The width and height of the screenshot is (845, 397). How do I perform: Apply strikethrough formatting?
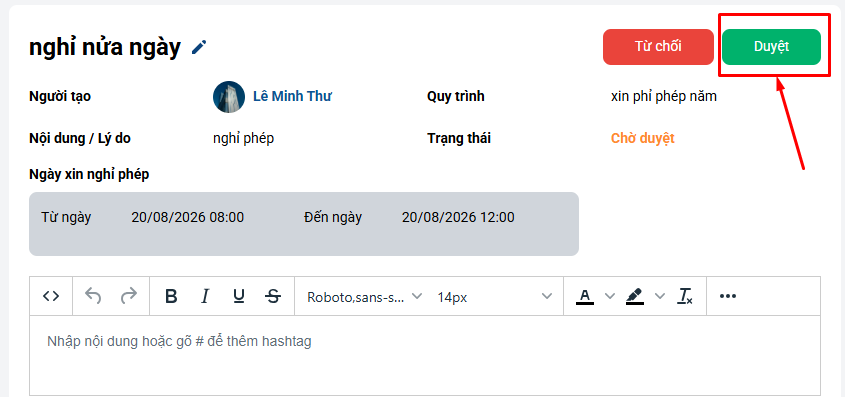point(274,296)
